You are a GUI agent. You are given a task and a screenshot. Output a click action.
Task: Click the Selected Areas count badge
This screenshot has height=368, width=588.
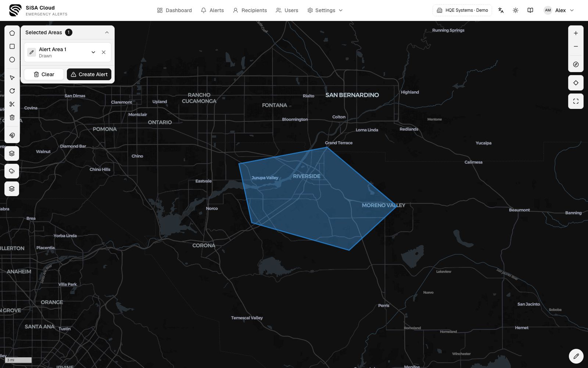(x=69, y=32)
